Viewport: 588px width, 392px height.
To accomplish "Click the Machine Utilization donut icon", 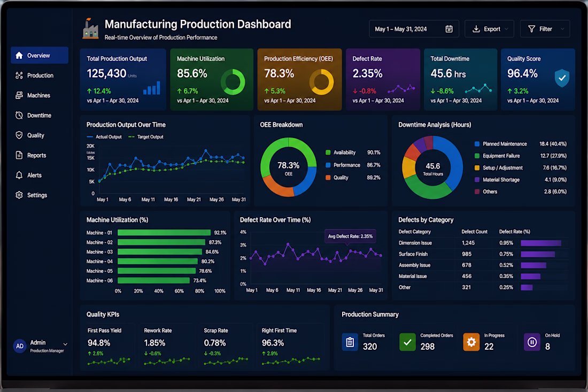I will (x=233, y=82).
